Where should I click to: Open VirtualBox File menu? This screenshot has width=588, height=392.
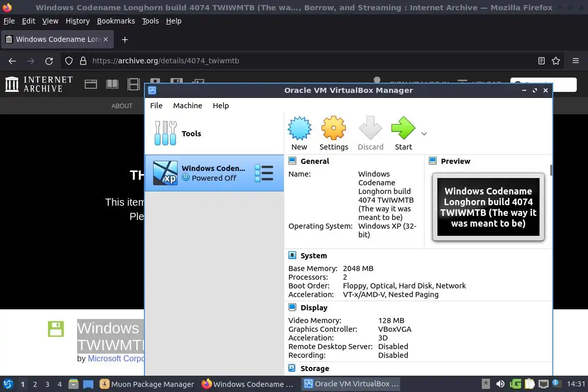156,106
